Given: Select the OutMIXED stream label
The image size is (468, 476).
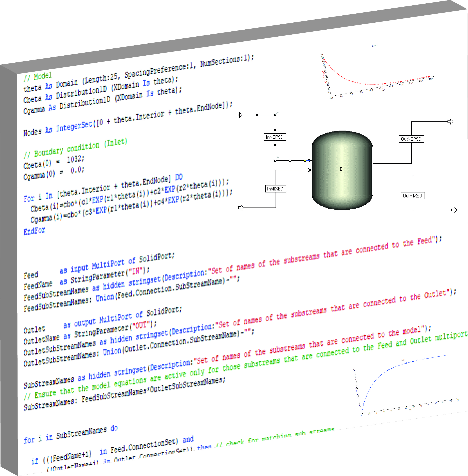Looking at the screenshot, I should 413,195.
